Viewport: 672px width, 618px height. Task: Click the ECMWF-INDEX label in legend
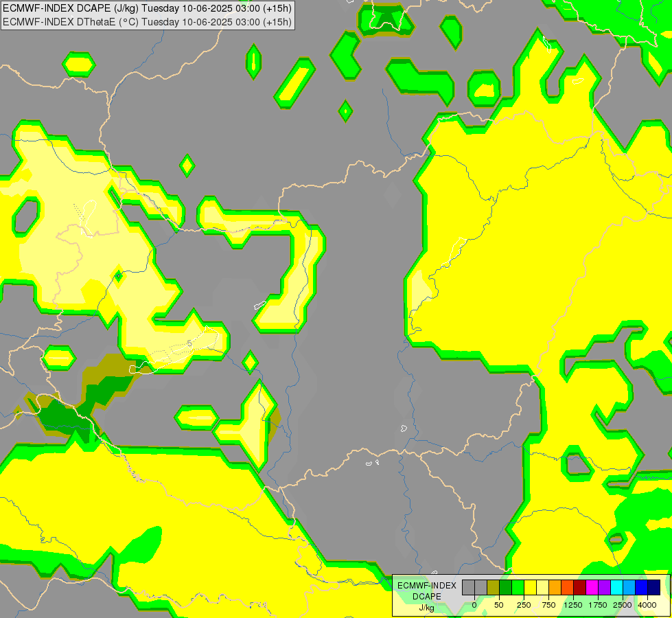click(427, 586)
